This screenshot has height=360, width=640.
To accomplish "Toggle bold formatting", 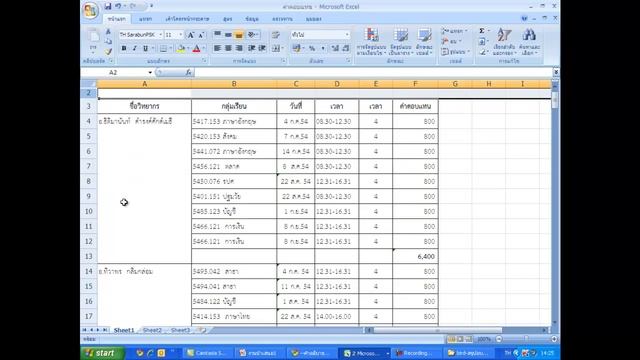I will (x=124, y=49).
